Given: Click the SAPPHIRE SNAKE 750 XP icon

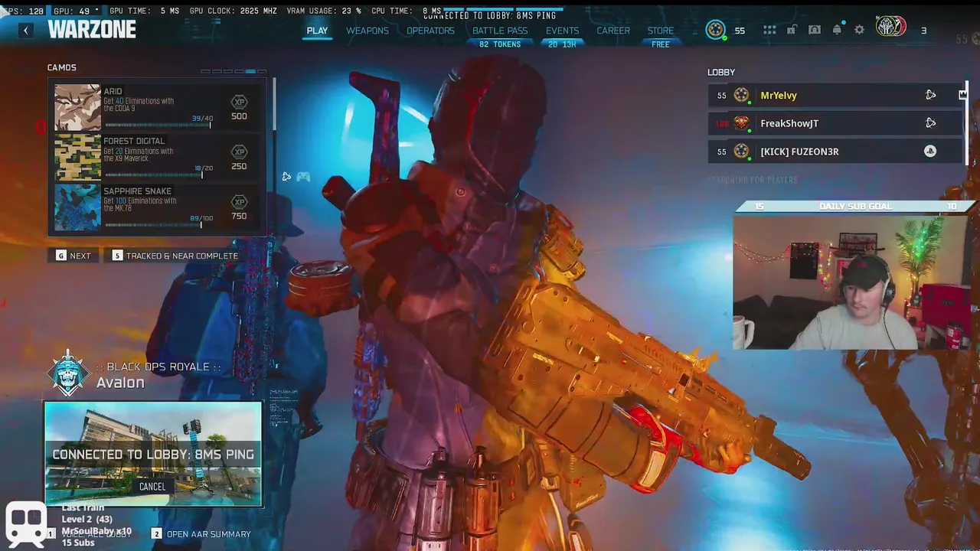Looking at the screenshot, I should point(239,202).
